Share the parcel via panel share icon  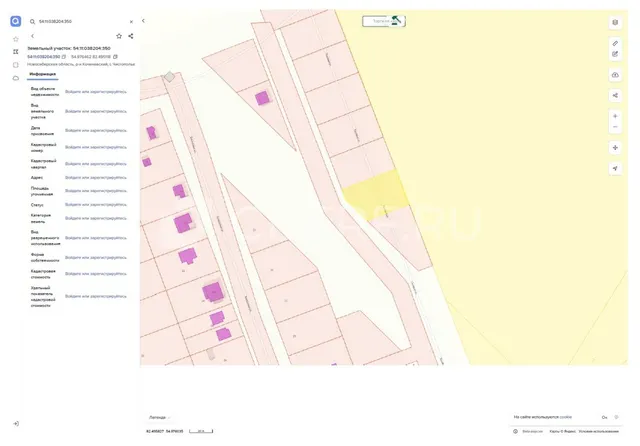(131, 36)
